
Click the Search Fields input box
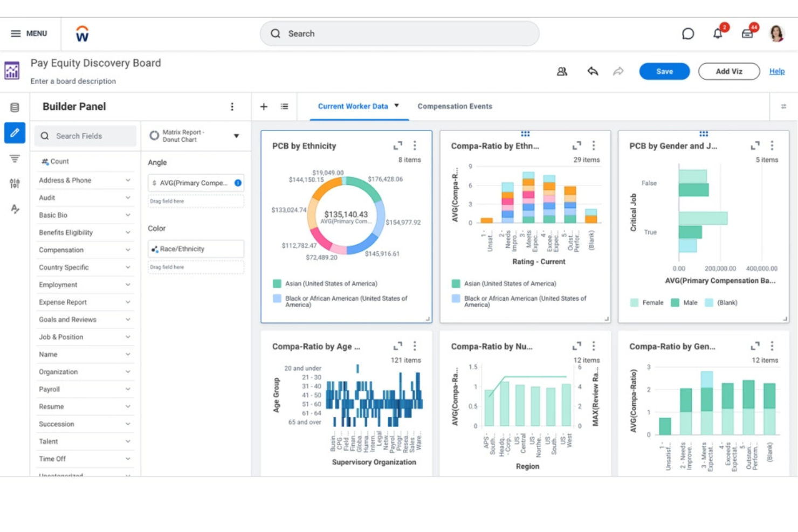tap(85, 136)
